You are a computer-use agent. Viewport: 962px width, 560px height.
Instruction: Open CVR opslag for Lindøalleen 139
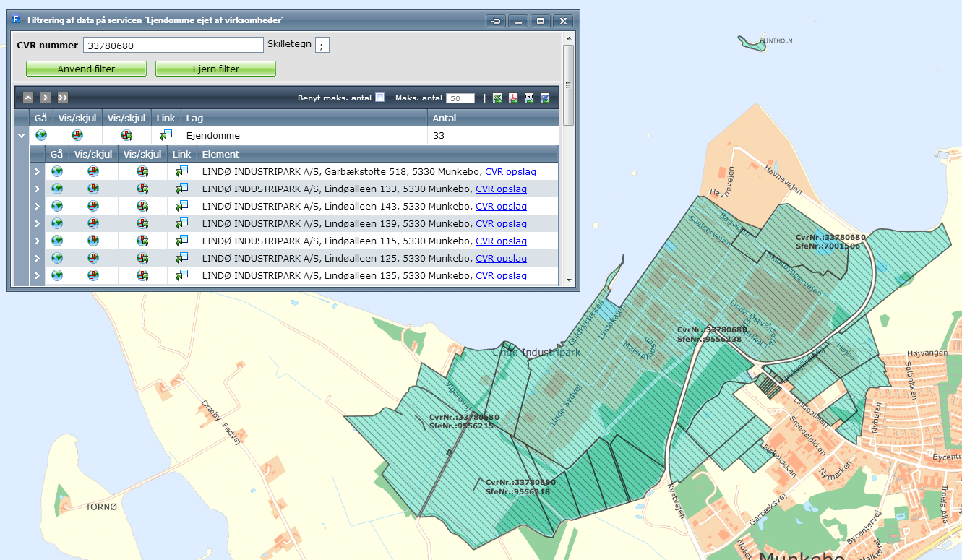pos(501,223)
